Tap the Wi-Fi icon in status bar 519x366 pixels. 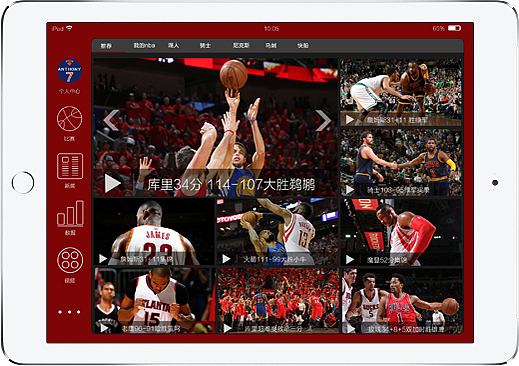click(69, 28)
